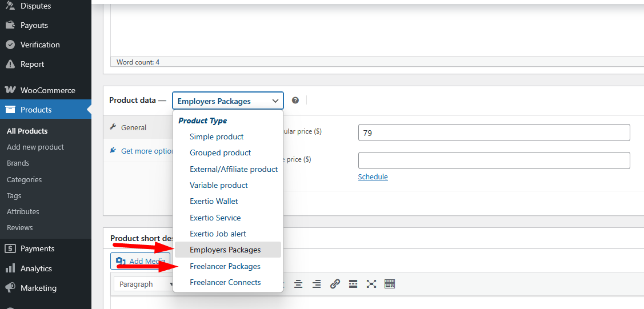Image resolution: width=644 pixels, height=309 pixels.
Task: Click the Marketing megaphone icon
Action: click(10, 288)
